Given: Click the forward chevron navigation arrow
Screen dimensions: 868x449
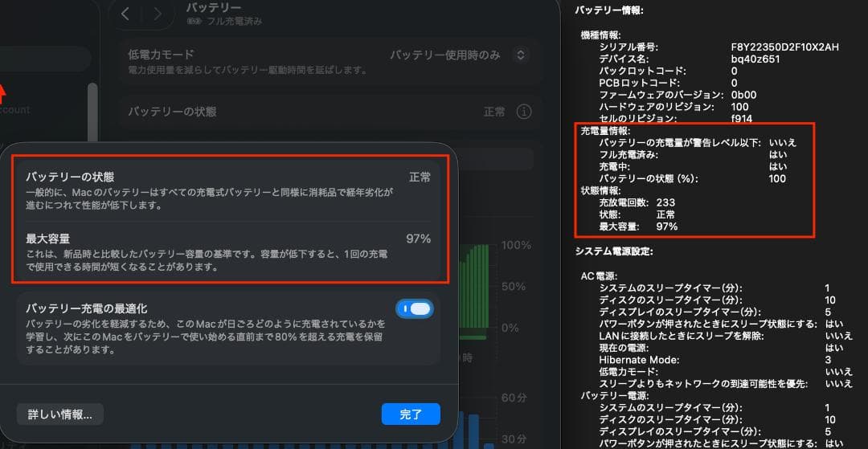Looking at the screenshot, I should tap(158, 14).
